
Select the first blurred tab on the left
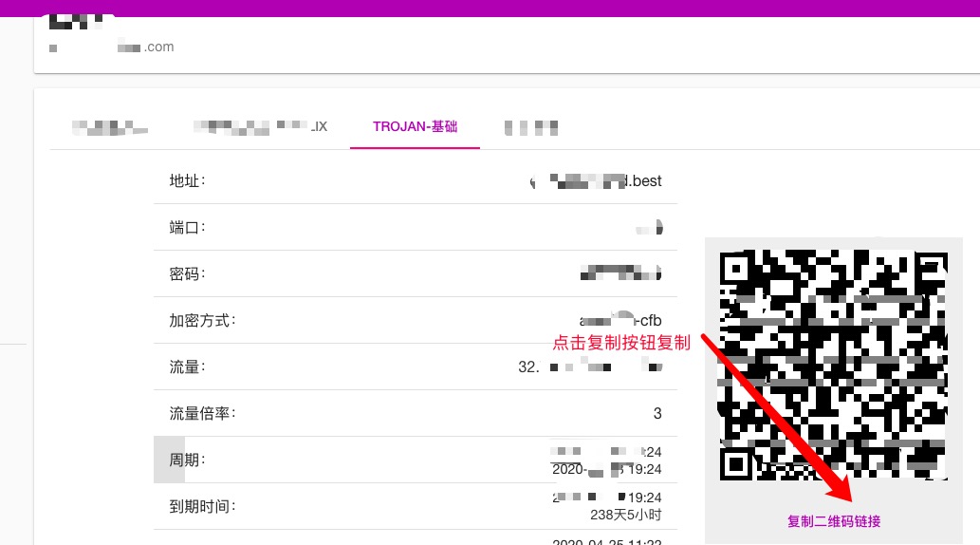(x=110, y=126)
